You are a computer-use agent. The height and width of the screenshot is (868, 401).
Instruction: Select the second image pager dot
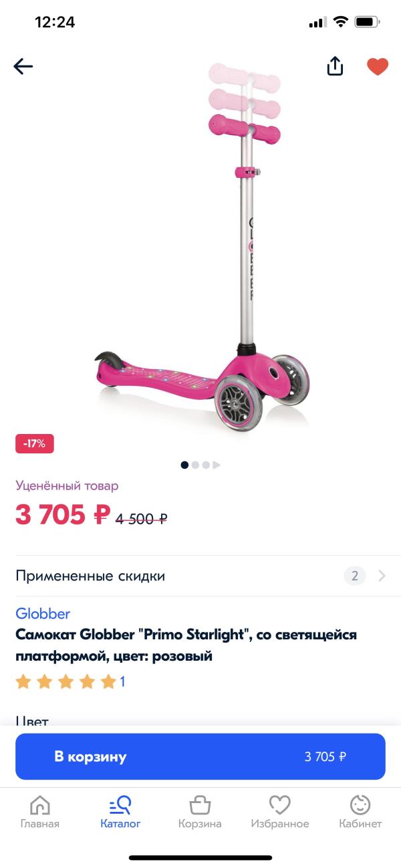(195, 465)
